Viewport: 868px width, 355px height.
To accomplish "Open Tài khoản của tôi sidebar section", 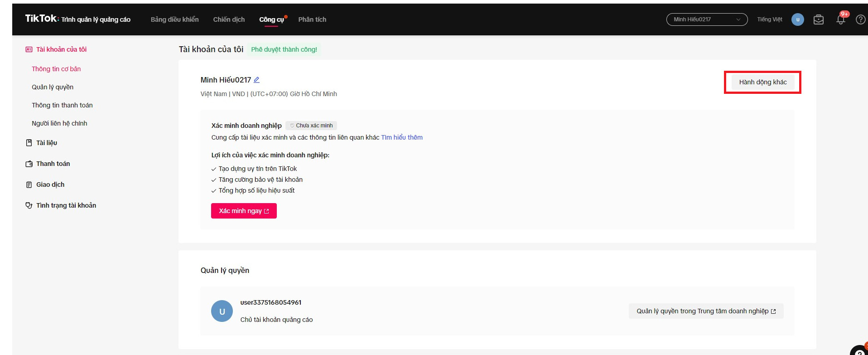I will point(61,49).
